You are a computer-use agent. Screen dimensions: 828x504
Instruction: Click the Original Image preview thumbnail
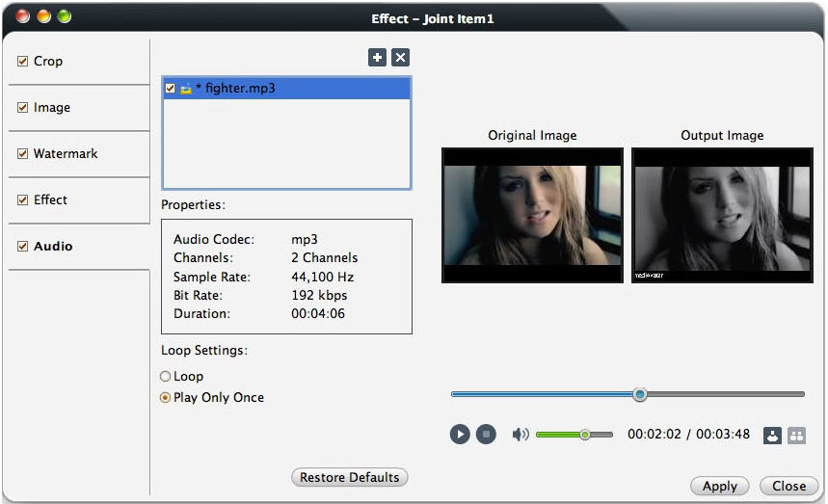(x=532, y=215)
